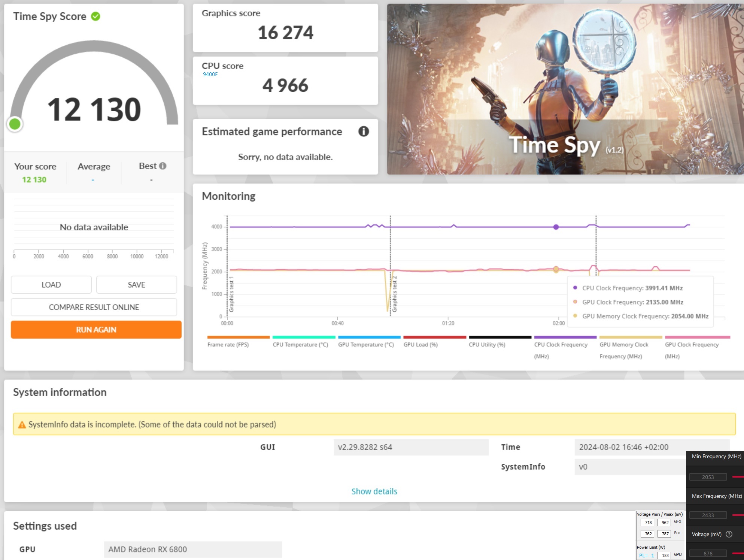744x560 pixels.
Task: Toggle the CPU Temperature chart series
Action: pyautogui.click(x=300, y=344)
